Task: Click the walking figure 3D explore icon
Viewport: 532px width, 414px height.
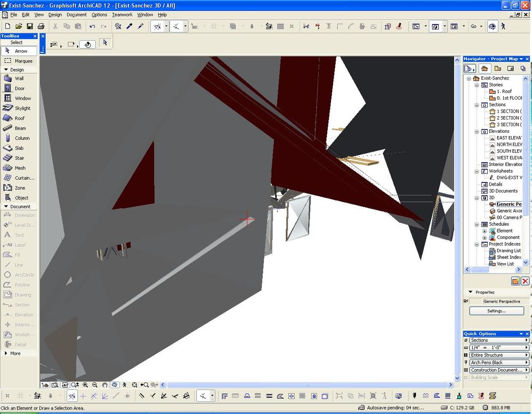Action: point(504,26)
